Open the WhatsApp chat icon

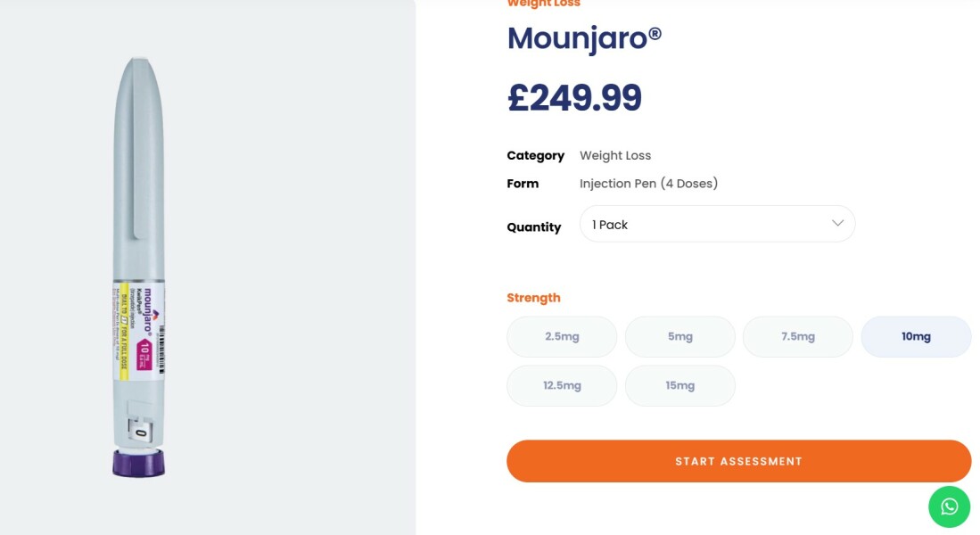[949, 506]
